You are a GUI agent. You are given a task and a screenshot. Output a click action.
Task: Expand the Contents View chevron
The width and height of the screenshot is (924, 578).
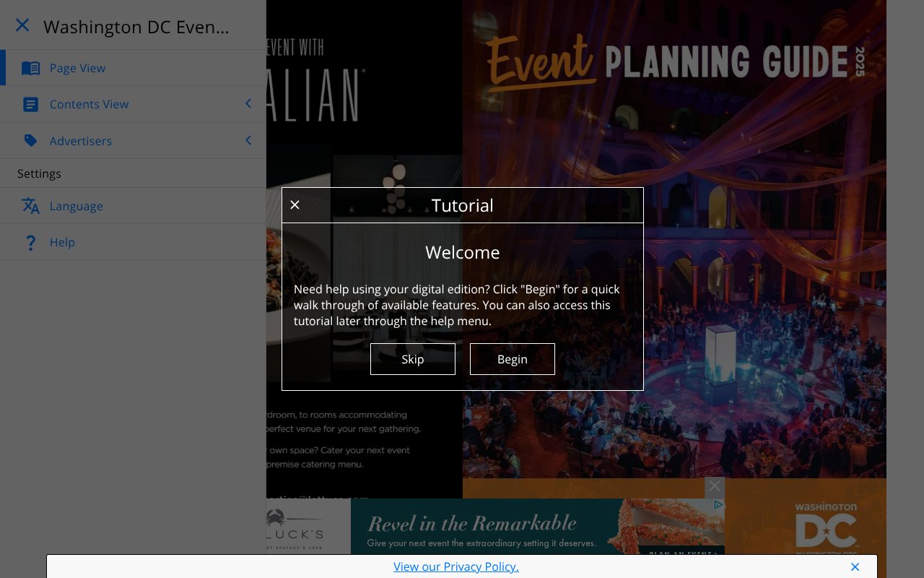pyautogui.click(x=248, y=104)
